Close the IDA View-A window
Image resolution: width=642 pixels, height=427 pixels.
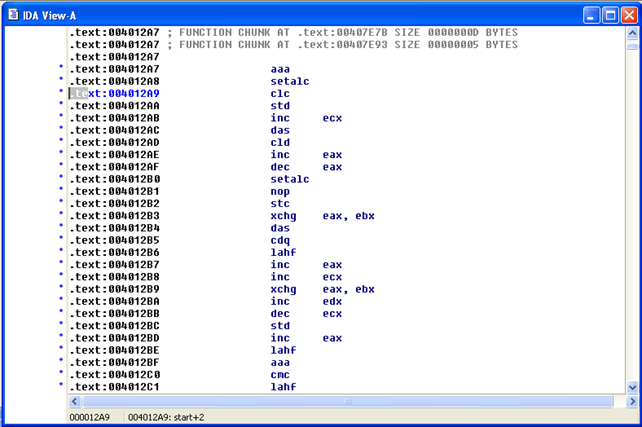click(627, 14)
